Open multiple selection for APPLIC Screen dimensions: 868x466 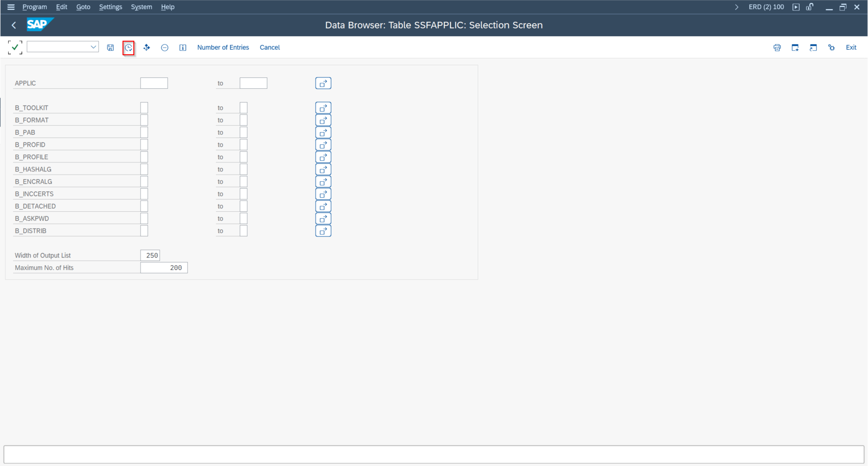323,83
